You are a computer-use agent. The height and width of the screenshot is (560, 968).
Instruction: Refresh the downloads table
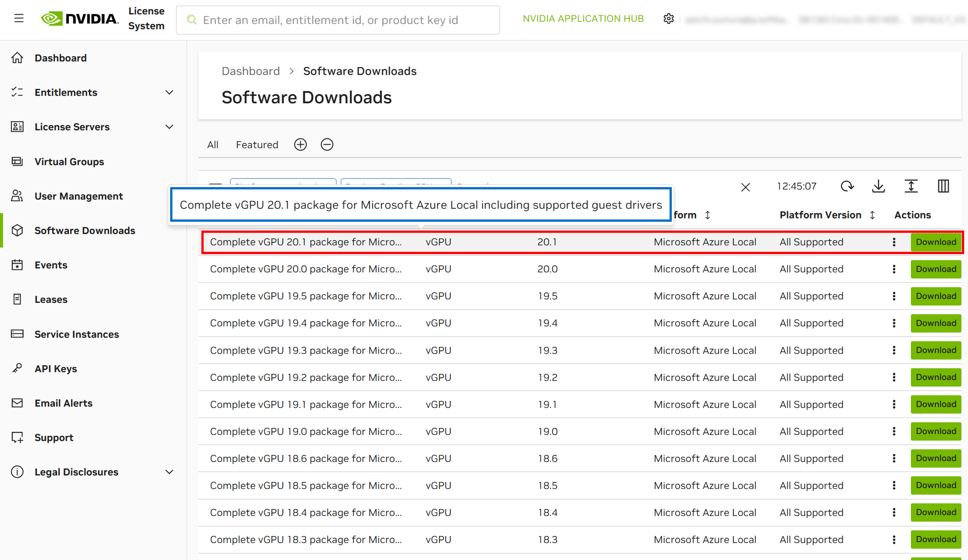pos(847,186)
